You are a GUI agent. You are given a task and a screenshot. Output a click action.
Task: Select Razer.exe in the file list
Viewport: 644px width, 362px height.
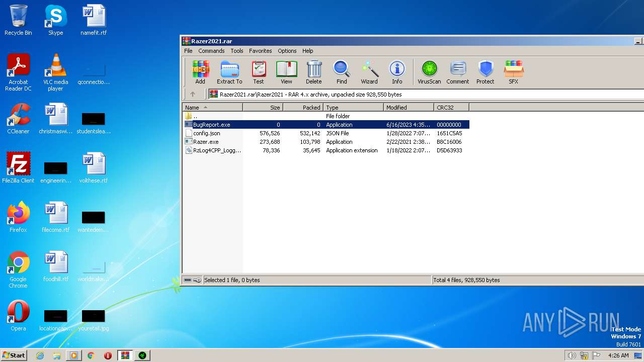point(326,142)
